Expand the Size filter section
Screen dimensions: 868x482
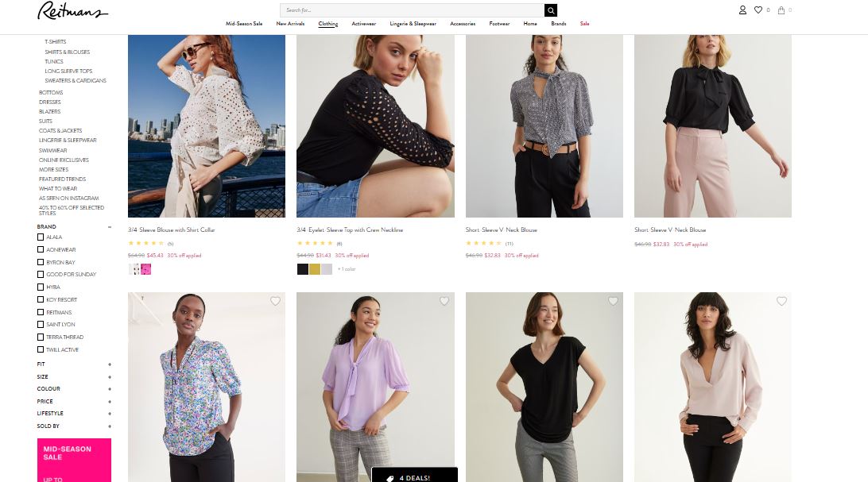[110, 376]
